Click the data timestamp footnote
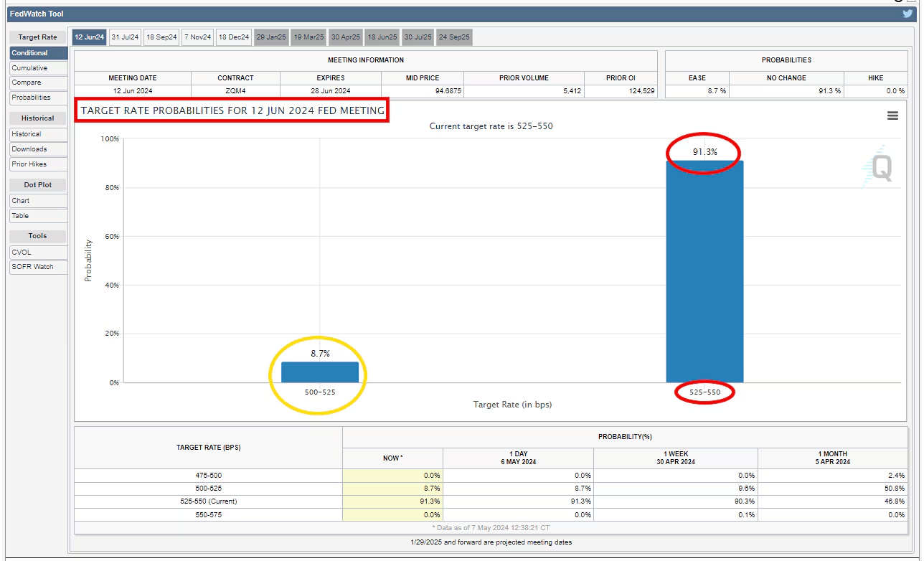Viewport: 924px width, 561px height. pyautogui.click(x=491, y=527)
